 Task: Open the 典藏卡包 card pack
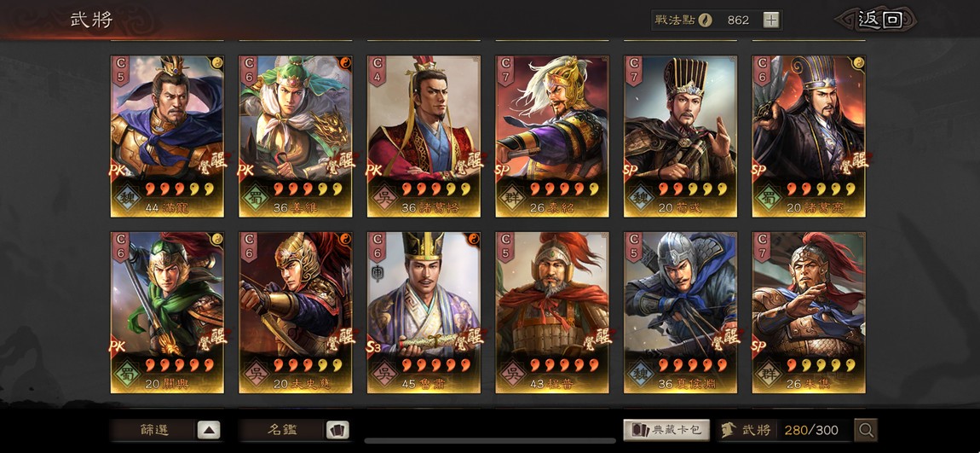point(666,430)
